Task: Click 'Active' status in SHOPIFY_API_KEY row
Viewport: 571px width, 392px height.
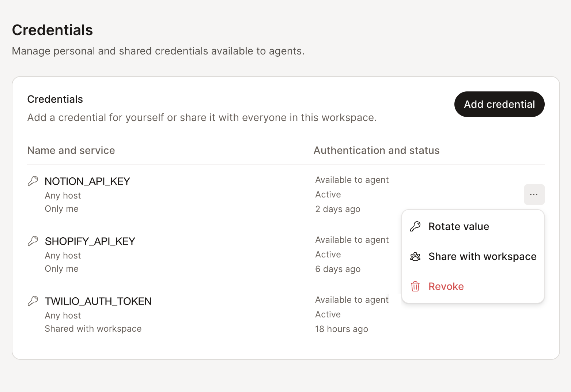Action: click(328, 255)
